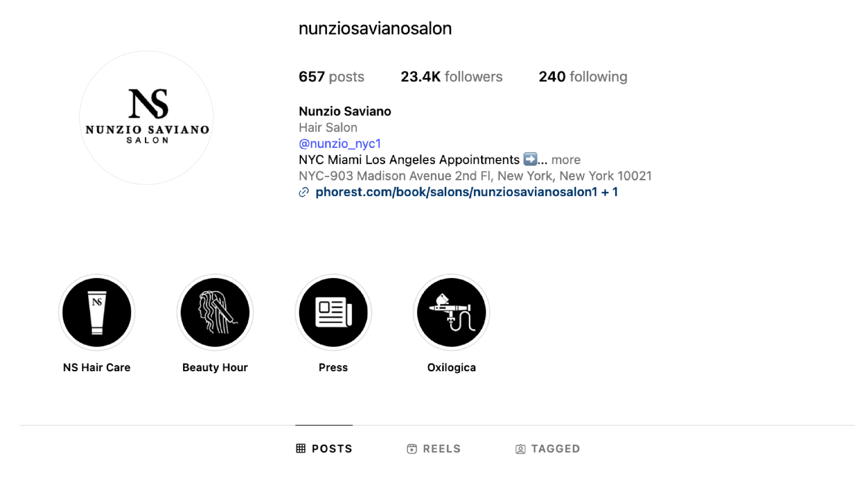Open the Oxilogica airbrush highlight icon
Viewport: 868px width, 481px height.
click(451, 312)
